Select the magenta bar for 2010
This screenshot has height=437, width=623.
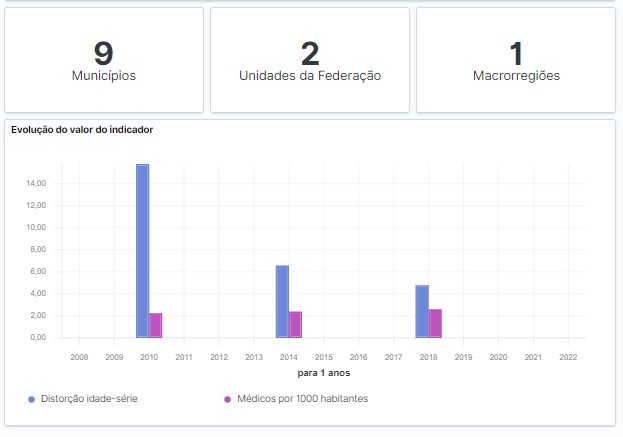(x=156, y=325)
